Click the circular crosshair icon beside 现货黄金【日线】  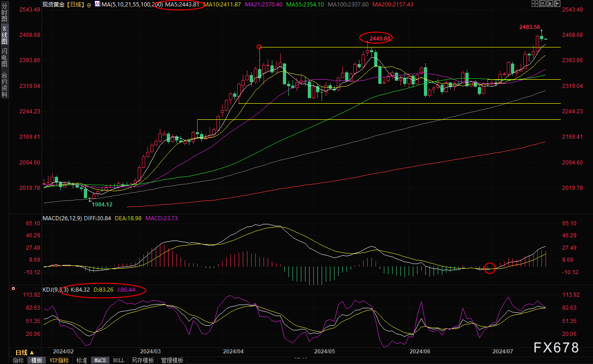click(89, 4)
